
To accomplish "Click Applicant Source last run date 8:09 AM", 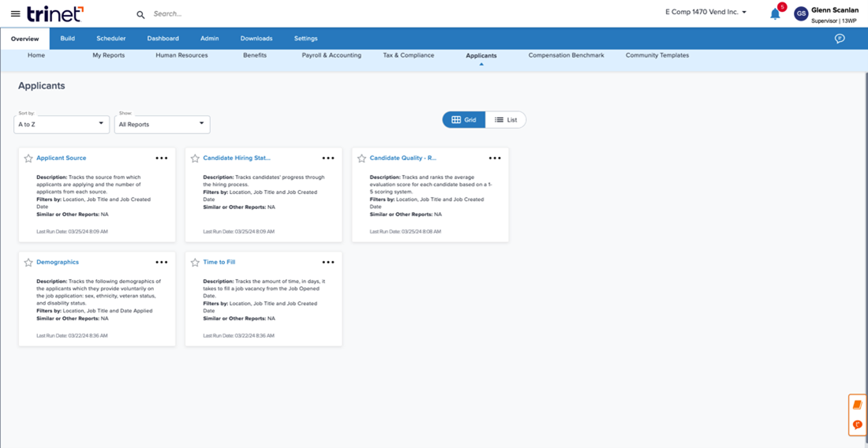I will tap(73, 232).
